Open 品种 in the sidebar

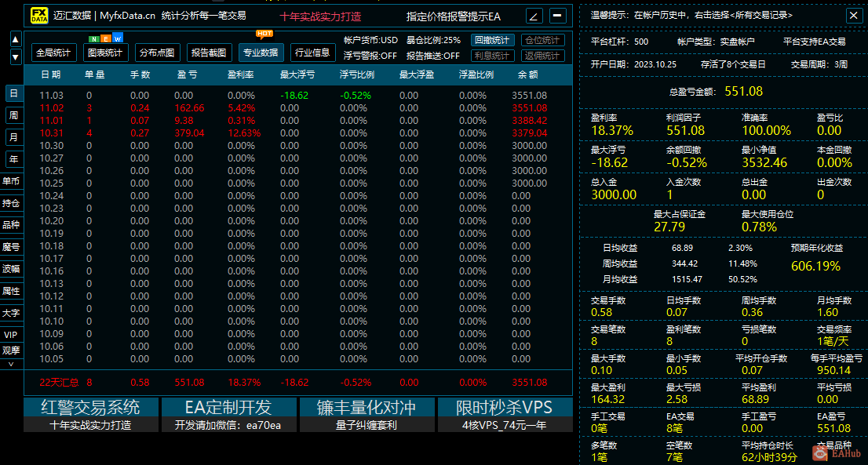(11, 225)
